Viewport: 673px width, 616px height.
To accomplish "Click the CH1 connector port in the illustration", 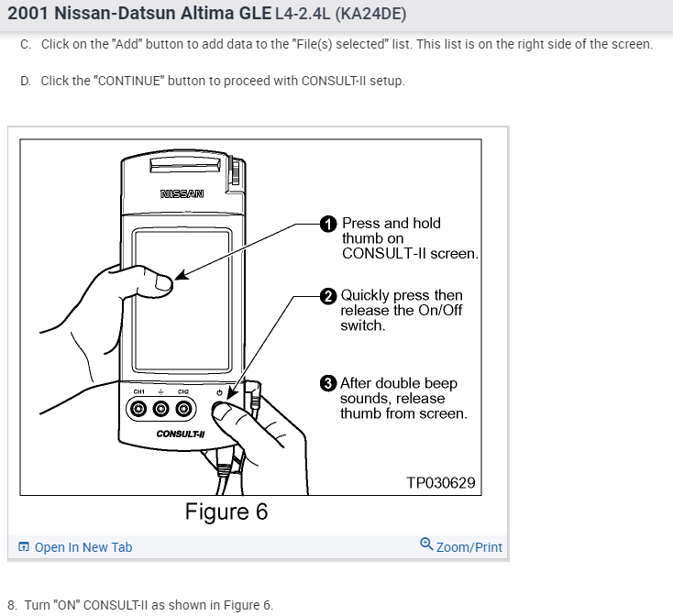I will coord(138,409).
